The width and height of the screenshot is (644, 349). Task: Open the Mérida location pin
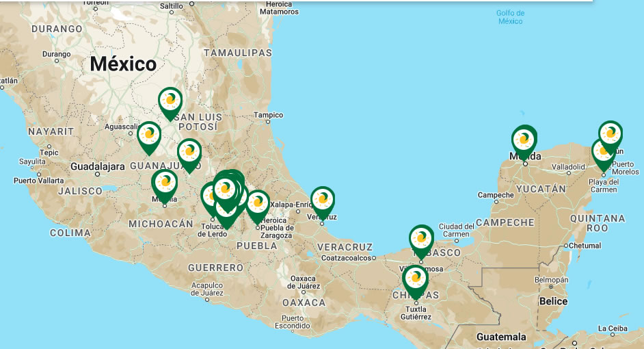click(x=524, y=142)
